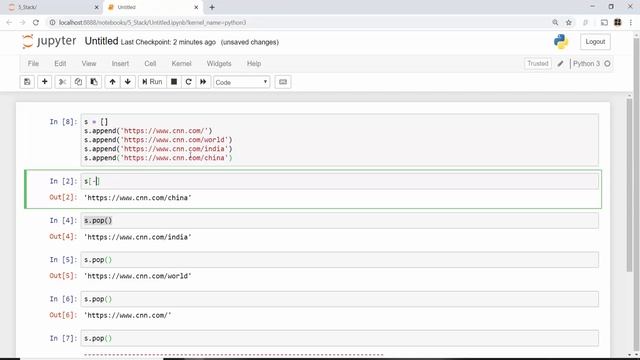Close the 5_Stack browser tab

pyautogui.click(x=96, y=7)
